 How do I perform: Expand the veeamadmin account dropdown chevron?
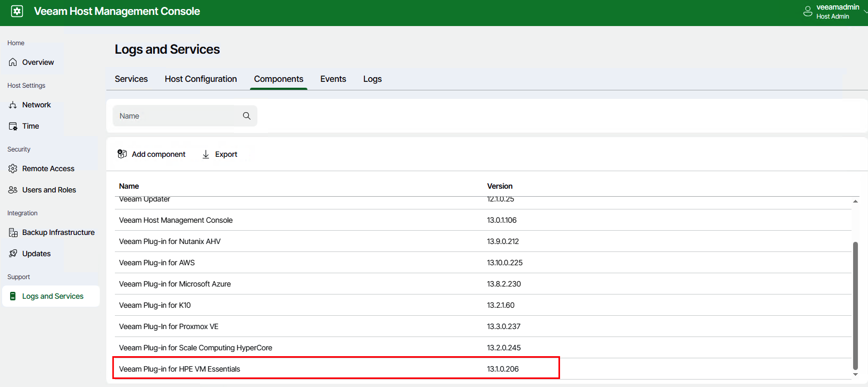pyautogui.click(x=865, y=11)
